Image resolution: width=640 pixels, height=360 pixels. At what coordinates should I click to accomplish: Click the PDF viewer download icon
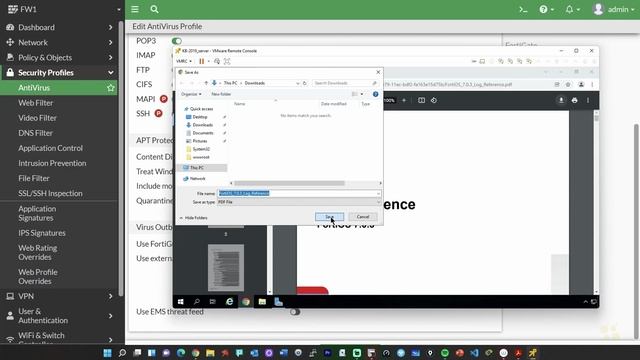[x=561, y=100]
